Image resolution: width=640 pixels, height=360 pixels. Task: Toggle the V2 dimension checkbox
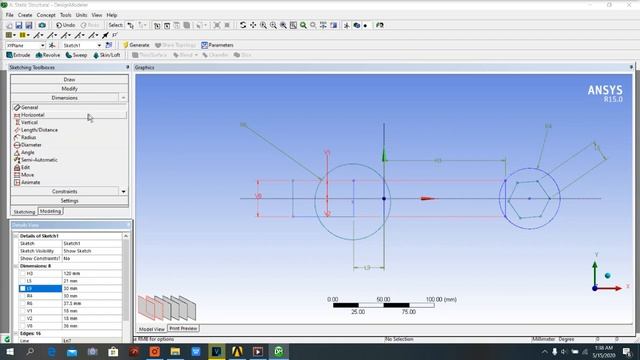point(22,318)
